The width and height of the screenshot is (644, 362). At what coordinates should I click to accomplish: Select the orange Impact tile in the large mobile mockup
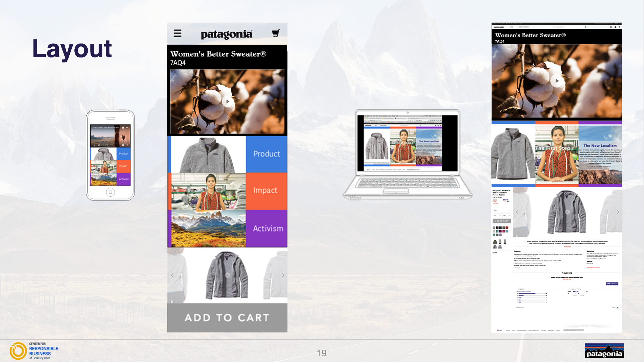click(x=267, y=191)
